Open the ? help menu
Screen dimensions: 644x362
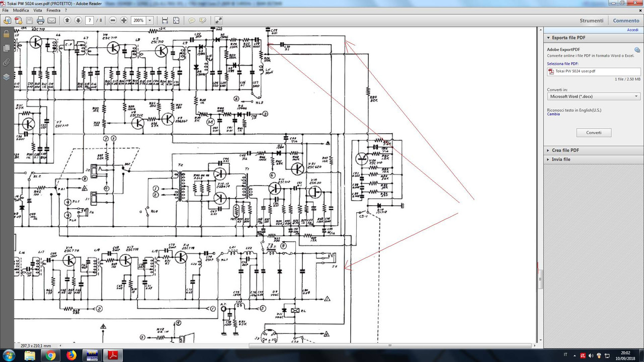coord(65,10)
